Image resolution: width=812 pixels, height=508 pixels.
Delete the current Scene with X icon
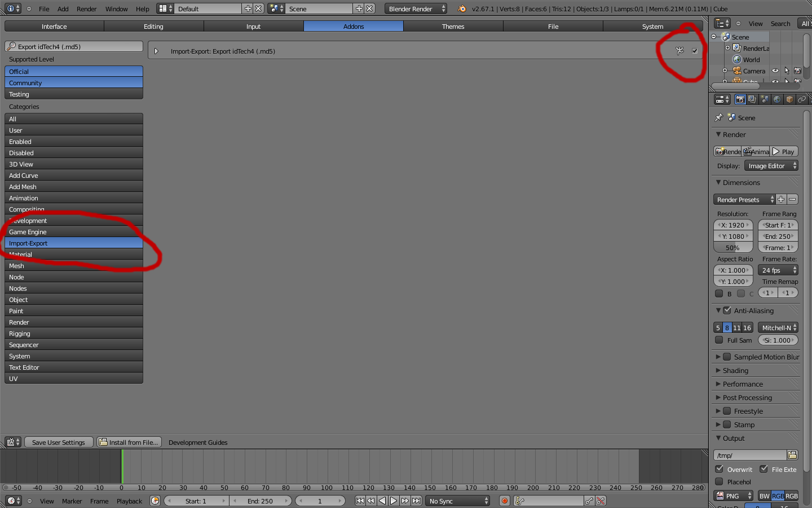(x=369, y=8)
